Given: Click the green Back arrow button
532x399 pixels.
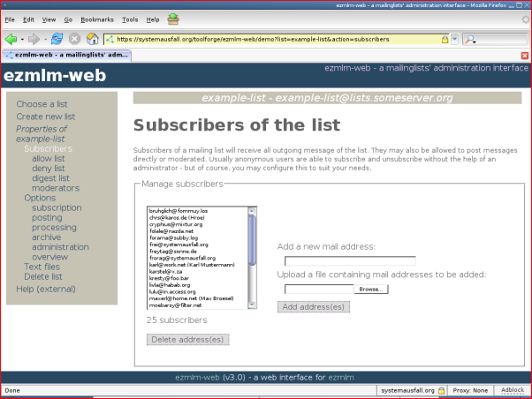Looking at the screenshot, I should (11, 40).
